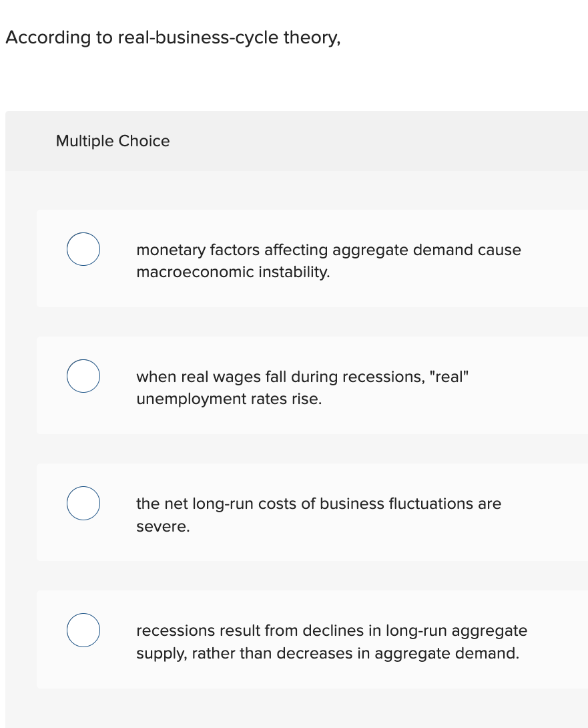Click the fourth answer option row
The width and height of the screenshot is (588, 728).
(x=300, y=639)
